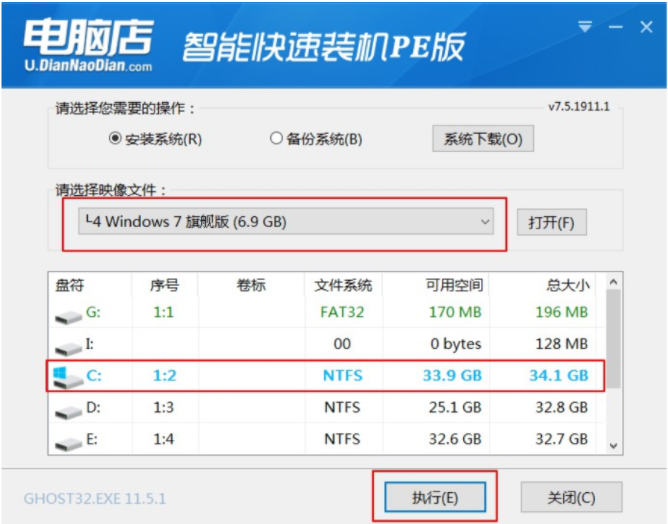Close the window using X icon
Viewport: 668px width, 524px height.
coord(646,27)
